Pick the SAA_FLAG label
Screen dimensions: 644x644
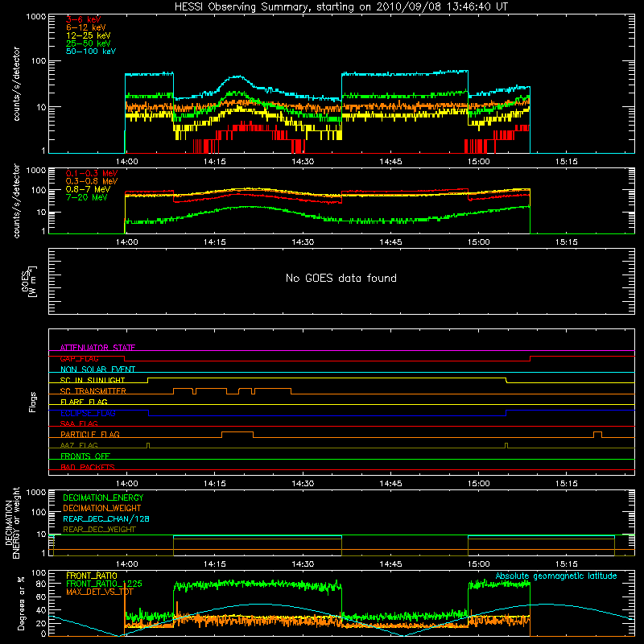(79, 423)
